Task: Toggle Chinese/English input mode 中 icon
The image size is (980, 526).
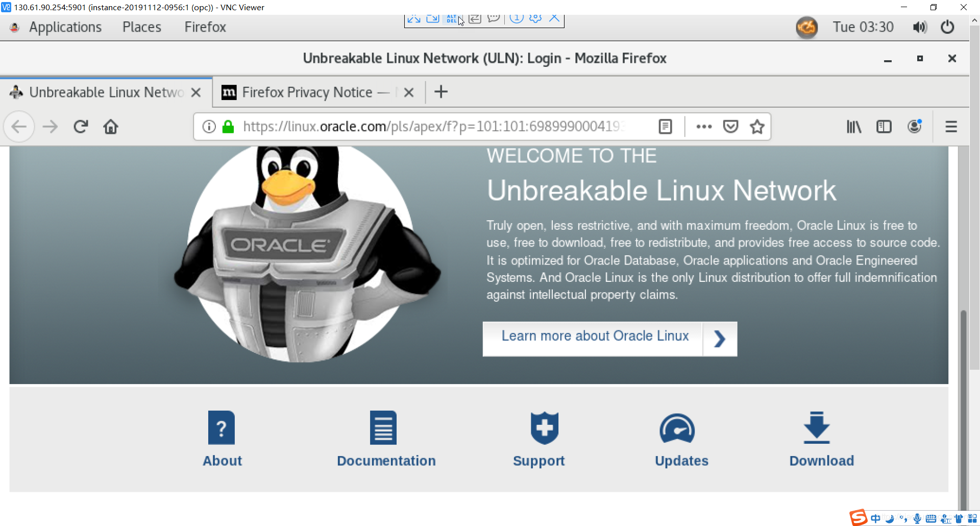Action: (876, 518)
